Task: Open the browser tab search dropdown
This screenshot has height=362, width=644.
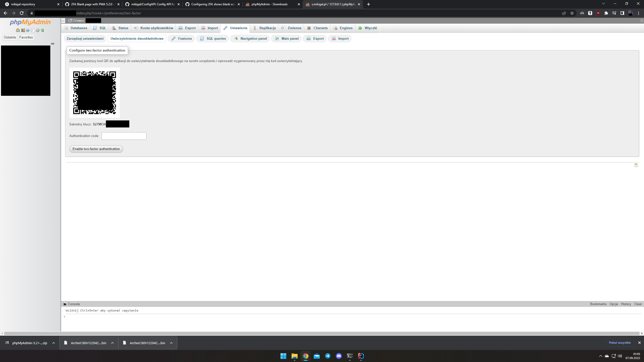Action: (x=603, y=4)
